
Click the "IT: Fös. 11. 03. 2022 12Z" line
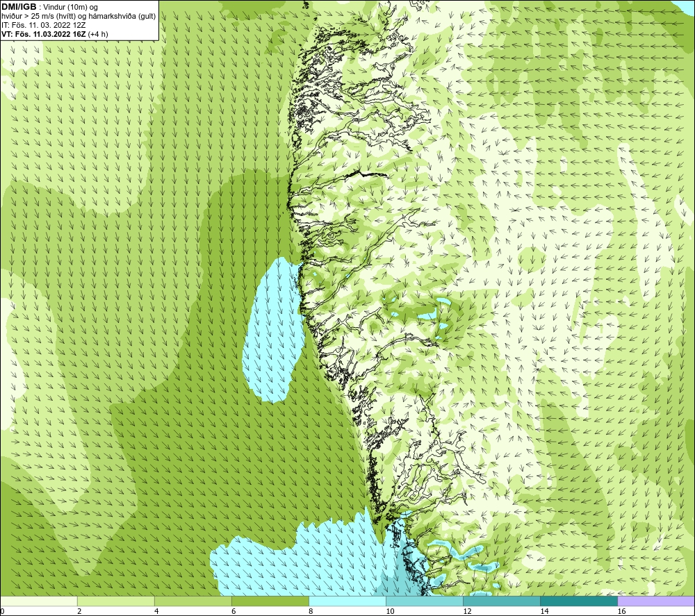pyautogui.click(x=43, y=25)
